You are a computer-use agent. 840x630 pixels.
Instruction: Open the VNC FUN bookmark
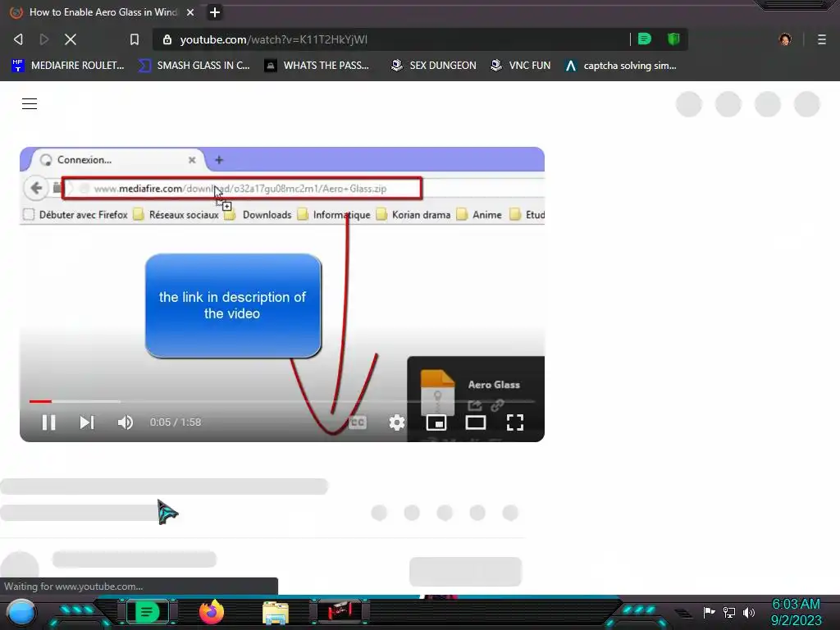[521, 66]
